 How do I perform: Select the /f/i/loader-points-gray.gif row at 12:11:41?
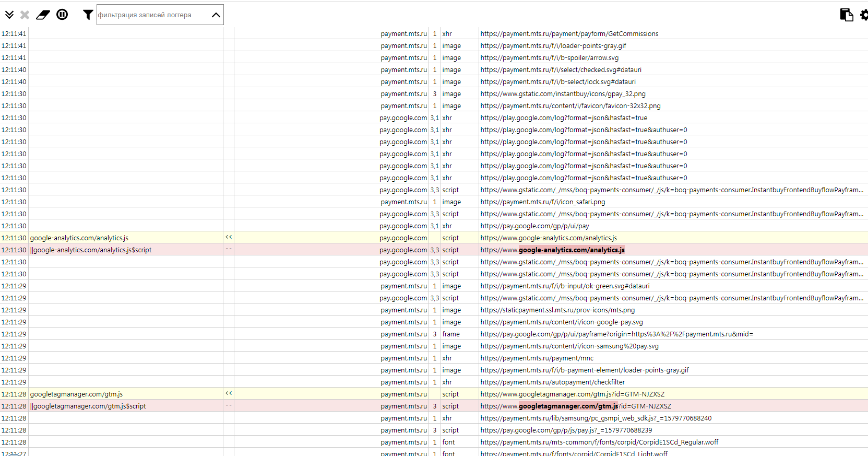[x=434, y=46]
